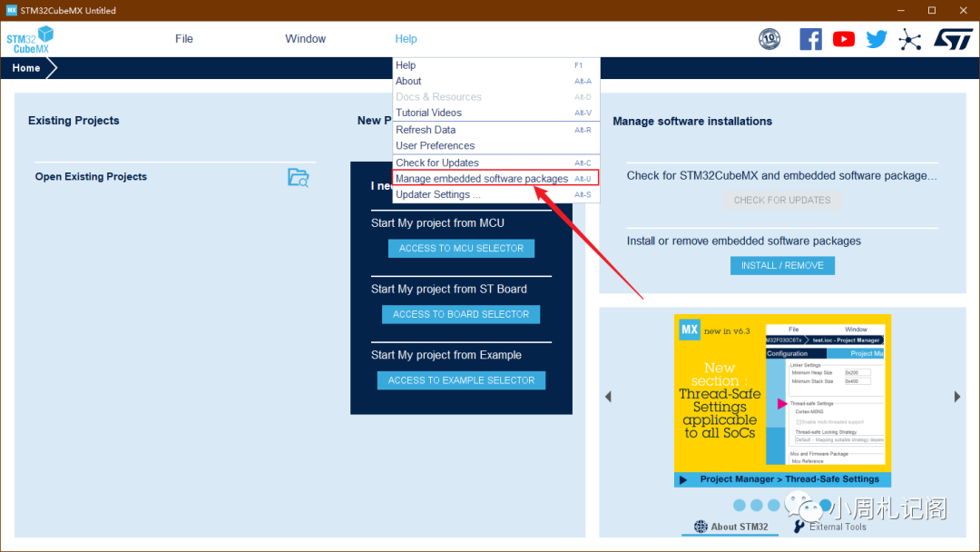Click the STM32CubeMX title bar app icon
Image resolution: width=980 pixels, height=552 pixels.
pyautogui.click(x=11, y=10)
